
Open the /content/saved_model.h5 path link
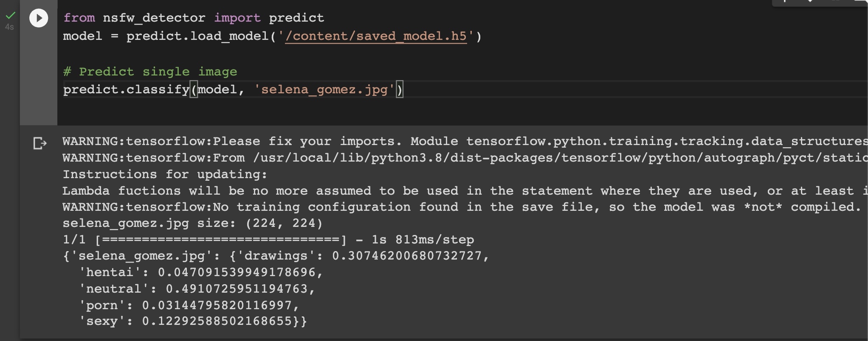click(375, 36)
